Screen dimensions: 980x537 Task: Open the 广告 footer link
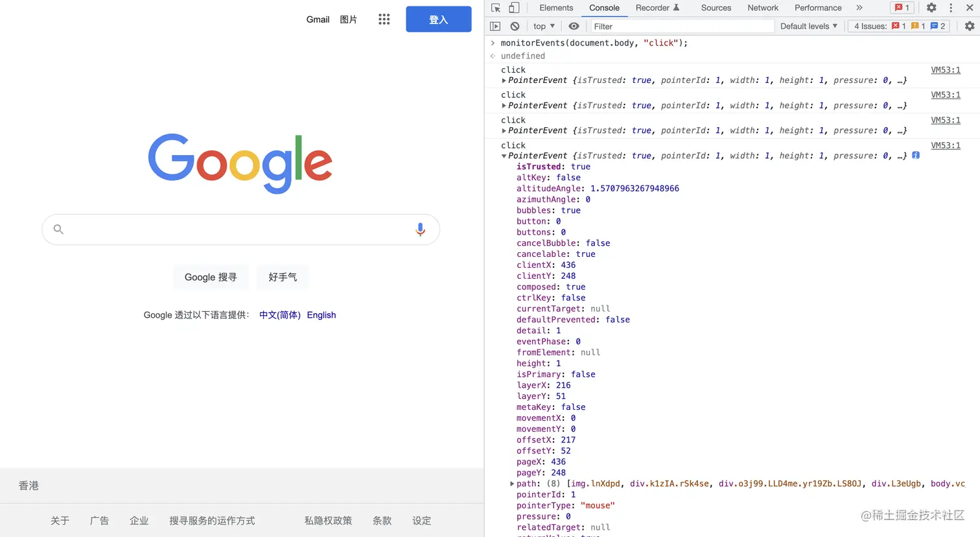99,521
